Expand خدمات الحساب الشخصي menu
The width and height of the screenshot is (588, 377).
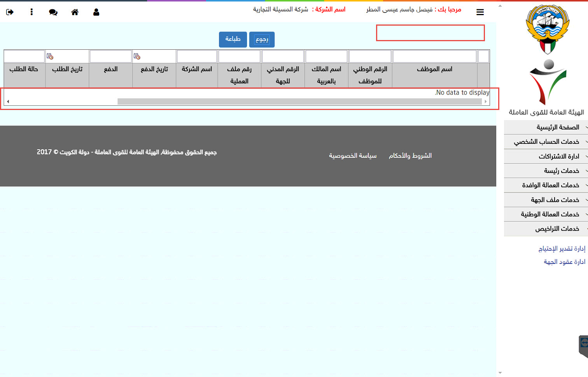tap(546, 141)
